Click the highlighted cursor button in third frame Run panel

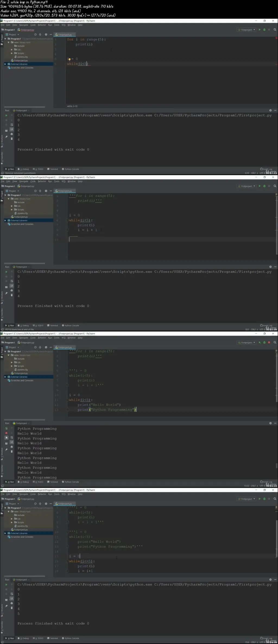[x=7, y=438]
